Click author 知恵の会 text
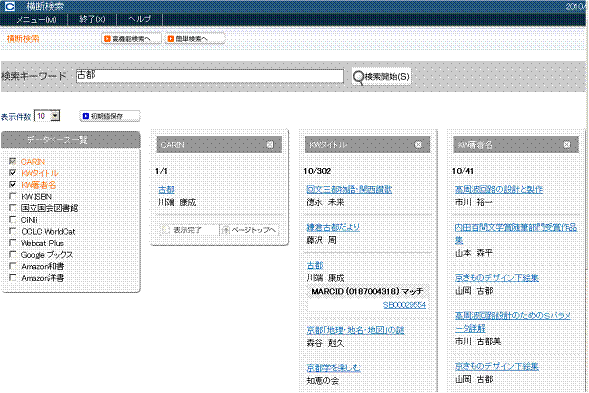The image size is (589, 393). pos(323,381)
